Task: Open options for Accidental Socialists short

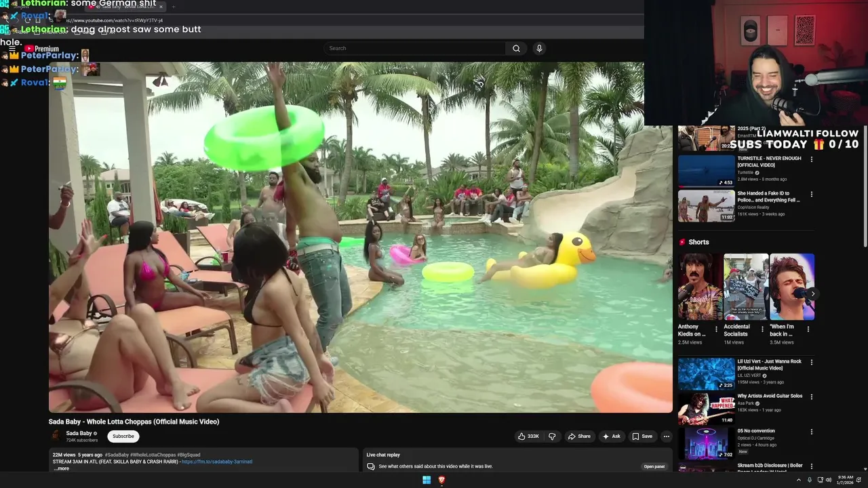Action: click(762, 329)
